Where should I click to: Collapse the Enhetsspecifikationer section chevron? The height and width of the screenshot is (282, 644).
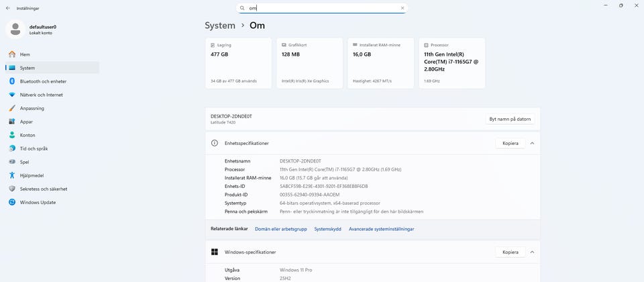pos(532,144)
